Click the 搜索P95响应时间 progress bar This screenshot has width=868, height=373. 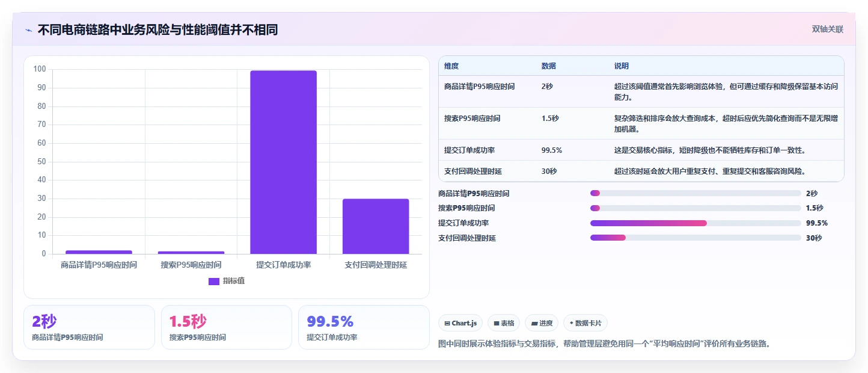(x=695, y=208)
